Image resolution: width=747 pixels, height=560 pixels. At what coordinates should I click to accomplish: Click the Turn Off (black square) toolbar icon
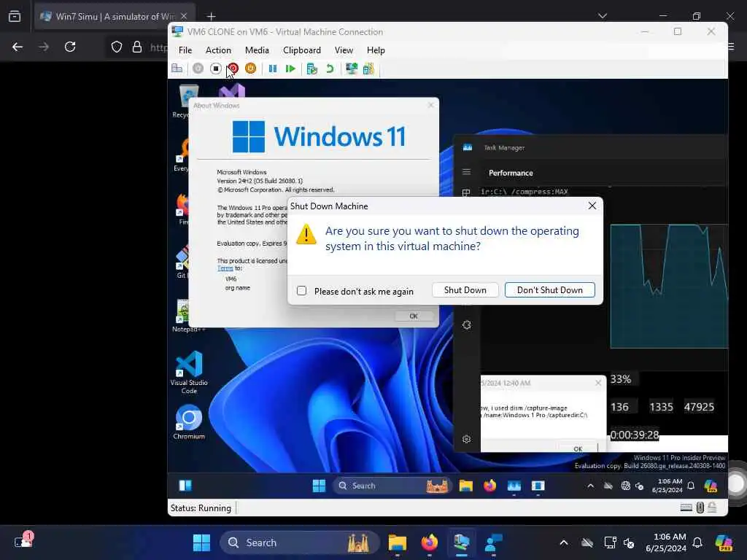coord(215,69)
